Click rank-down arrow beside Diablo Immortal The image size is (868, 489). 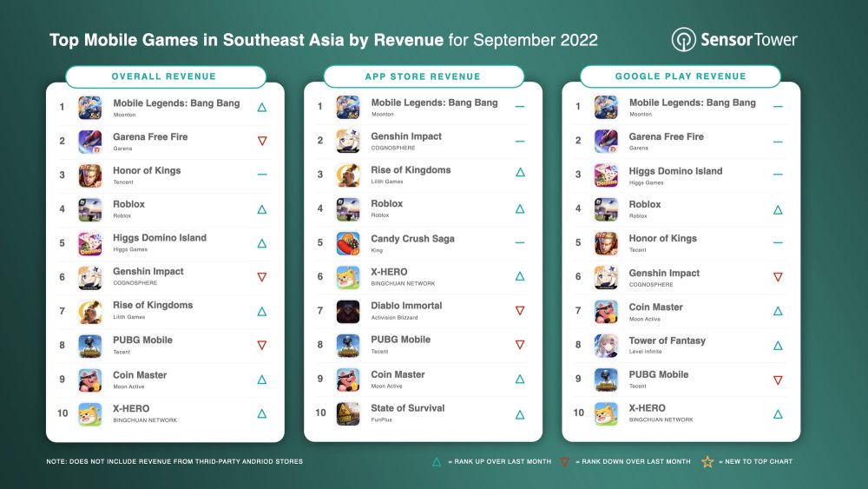coord(520,311)
